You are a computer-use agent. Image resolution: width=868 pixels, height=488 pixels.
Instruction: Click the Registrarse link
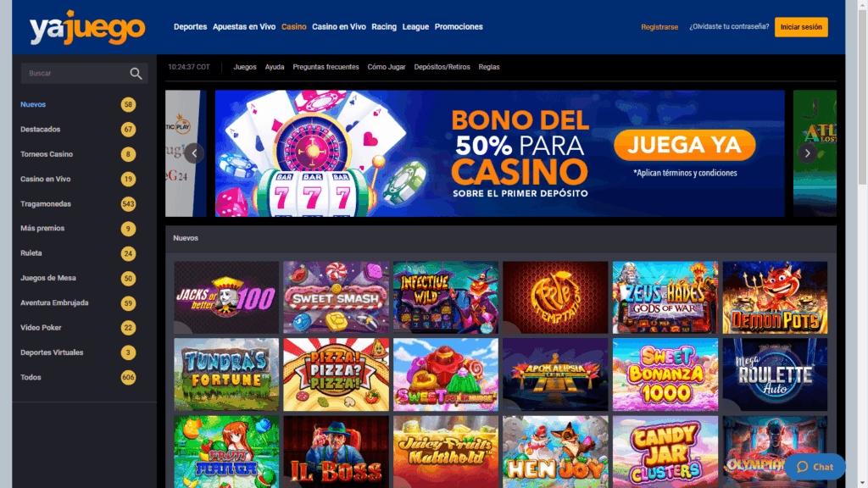coord(659,27)
